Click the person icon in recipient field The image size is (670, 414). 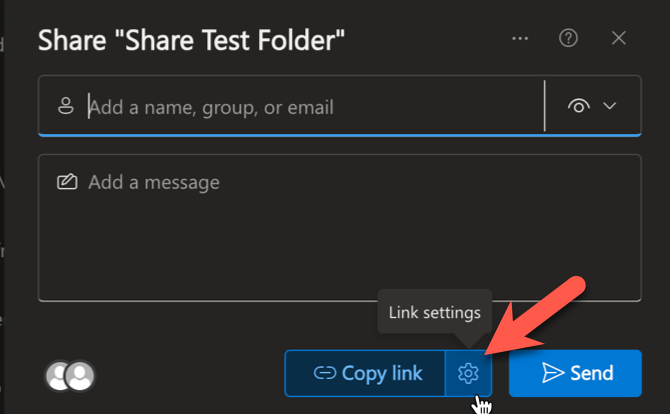66,106
